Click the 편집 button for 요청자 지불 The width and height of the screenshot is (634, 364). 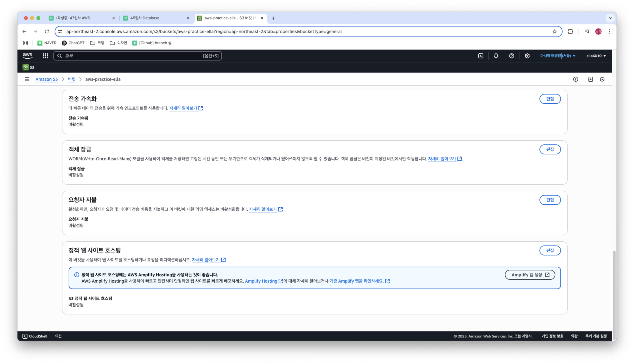[550, 200]
